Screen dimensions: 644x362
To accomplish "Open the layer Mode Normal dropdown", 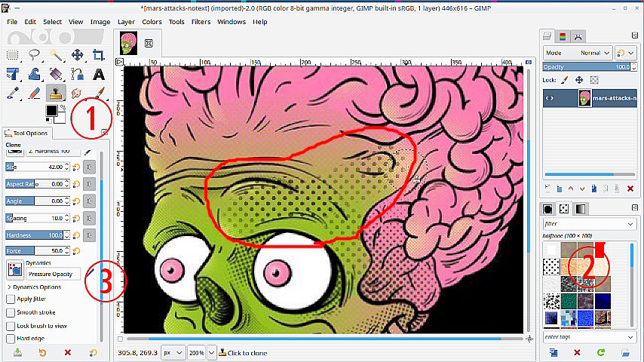I will [578, 53].
